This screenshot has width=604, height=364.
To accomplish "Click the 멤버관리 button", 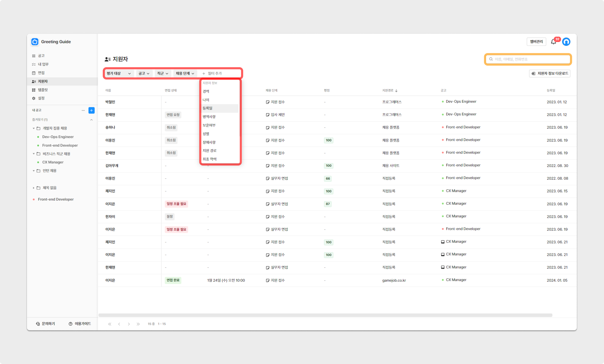I will pos(536,42).
